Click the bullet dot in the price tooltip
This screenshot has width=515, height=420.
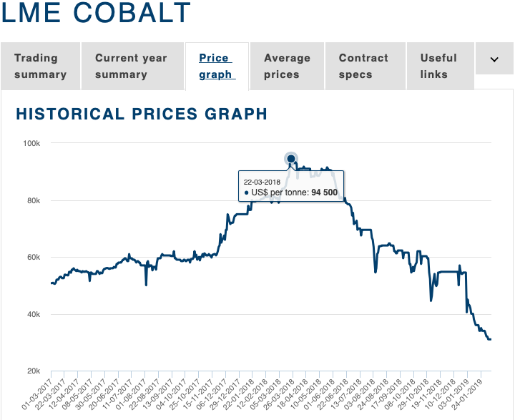(x=247, y=193)
